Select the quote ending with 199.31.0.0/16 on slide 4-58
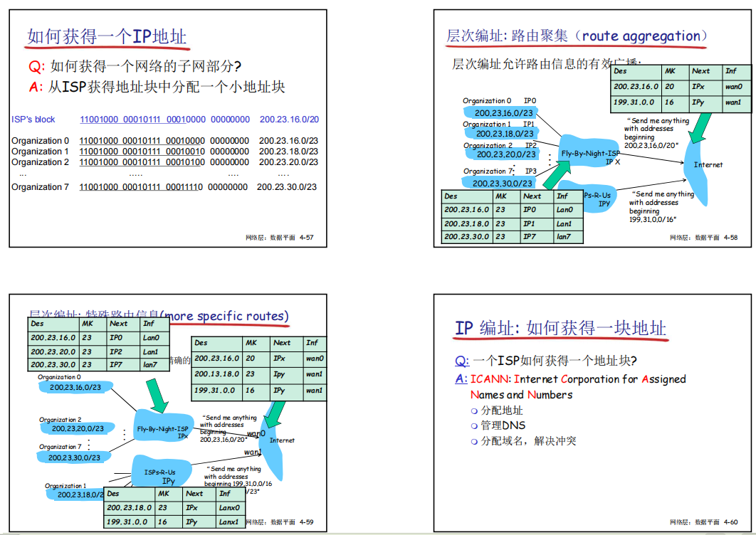 661,206
